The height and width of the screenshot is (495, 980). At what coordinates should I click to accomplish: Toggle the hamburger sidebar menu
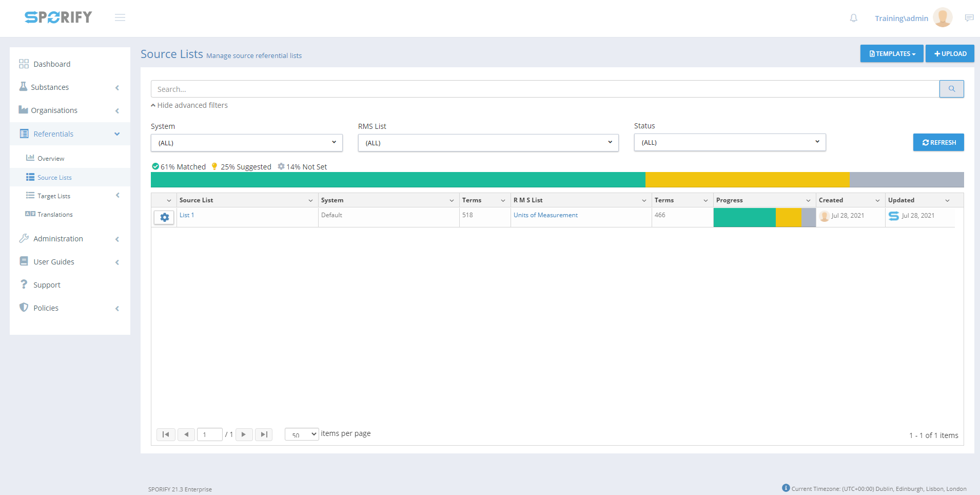pos(120,17)
